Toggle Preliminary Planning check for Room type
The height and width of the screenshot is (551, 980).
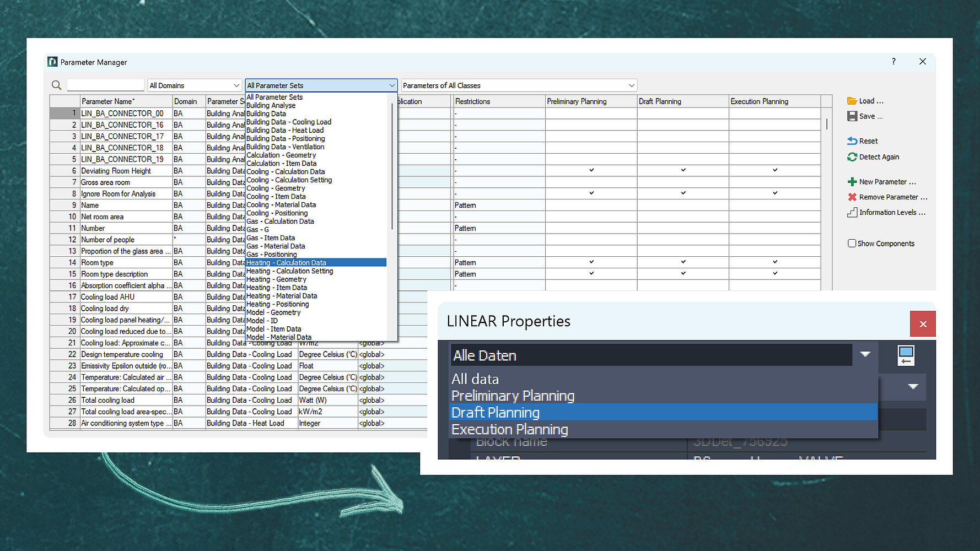pyautogui.click(x=591, y=262)
